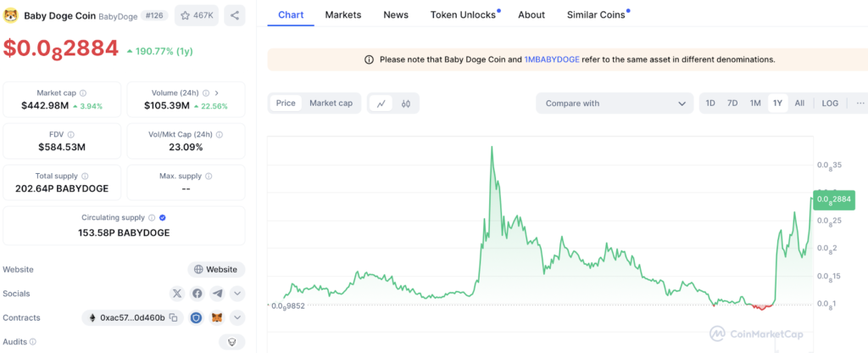Image resolution: width=868 pixels, height=353 pixels.
Task: Click the $442.98M market cap value
Action: (46, 105)
